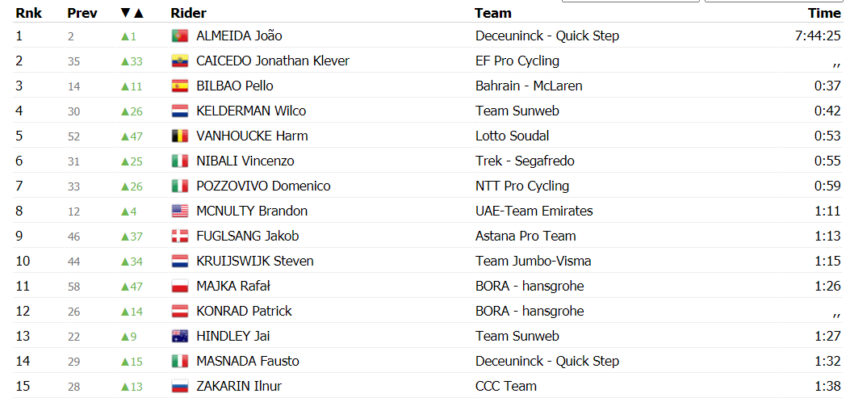Click the Ecuador flag next to CAICEDO
The height and width of the screenshot is (402, 850).
(x=179, y=61)
